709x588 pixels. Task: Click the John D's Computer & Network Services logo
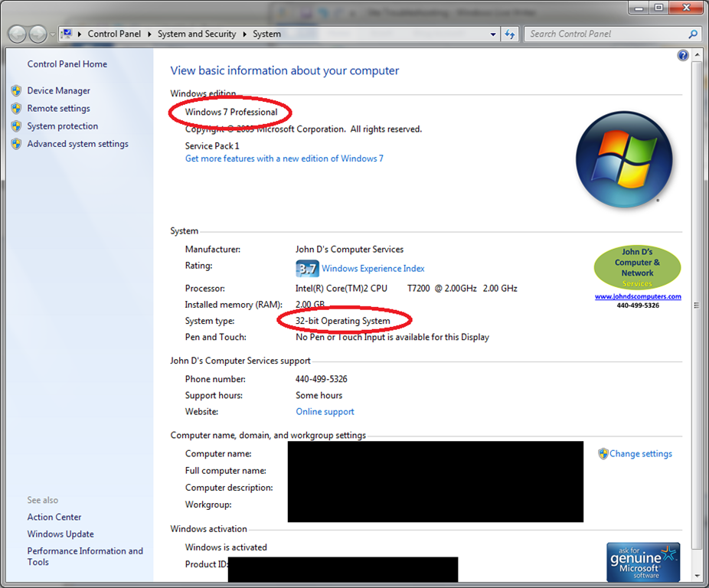637,267
